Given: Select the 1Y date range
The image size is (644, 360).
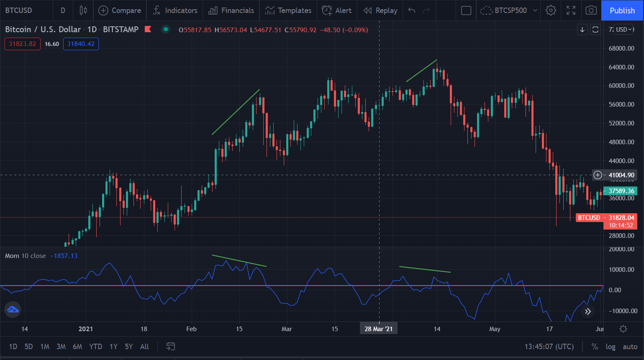Looking at the screenshot, I should tap(113, 347).
